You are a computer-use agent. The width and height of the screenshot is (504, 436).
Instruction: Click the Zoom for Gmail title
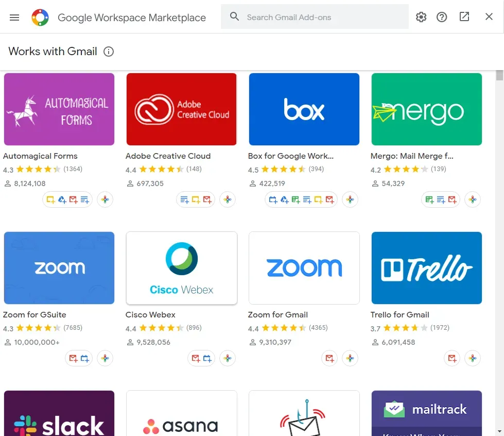point(277,315)
